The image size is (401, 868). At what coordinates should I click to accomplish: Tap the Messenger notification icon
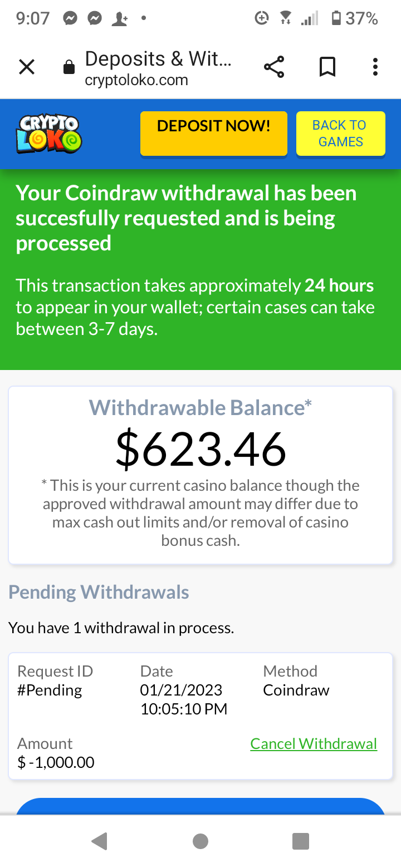tap(70, 18)
